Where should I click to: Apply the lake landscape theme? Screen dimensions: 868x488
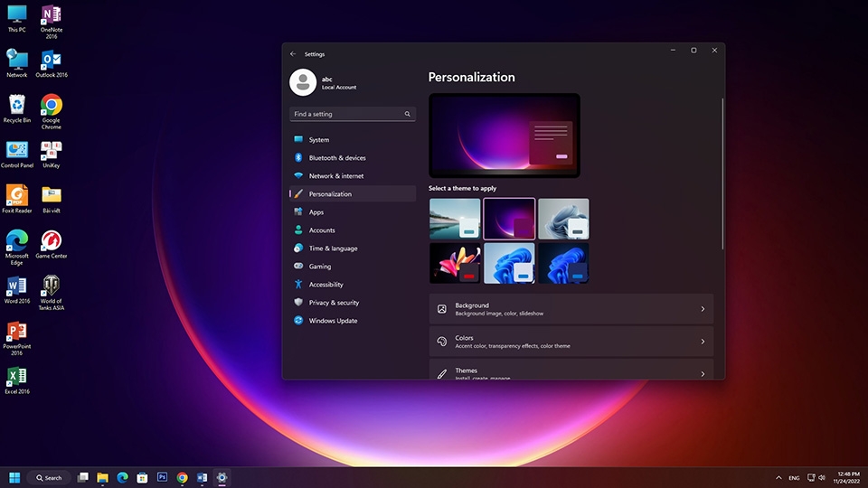(455, 219)
